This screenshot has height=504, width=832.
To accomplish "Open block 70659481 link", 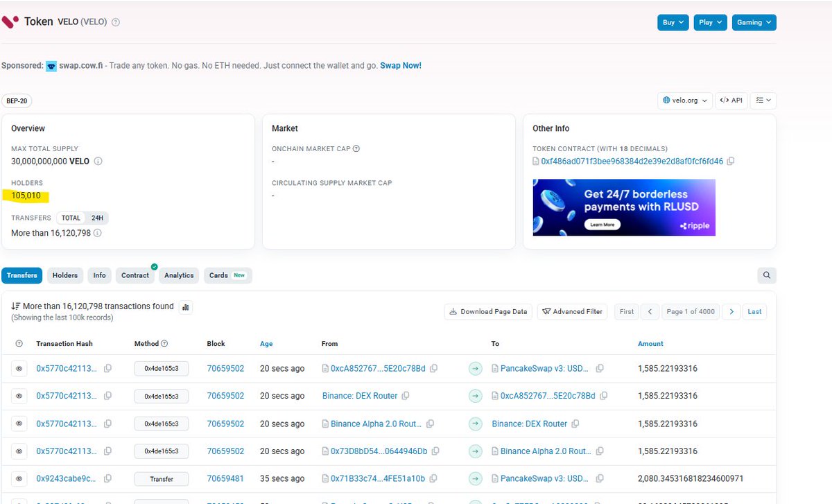I will pyautogui.click(x=225, y=479).
